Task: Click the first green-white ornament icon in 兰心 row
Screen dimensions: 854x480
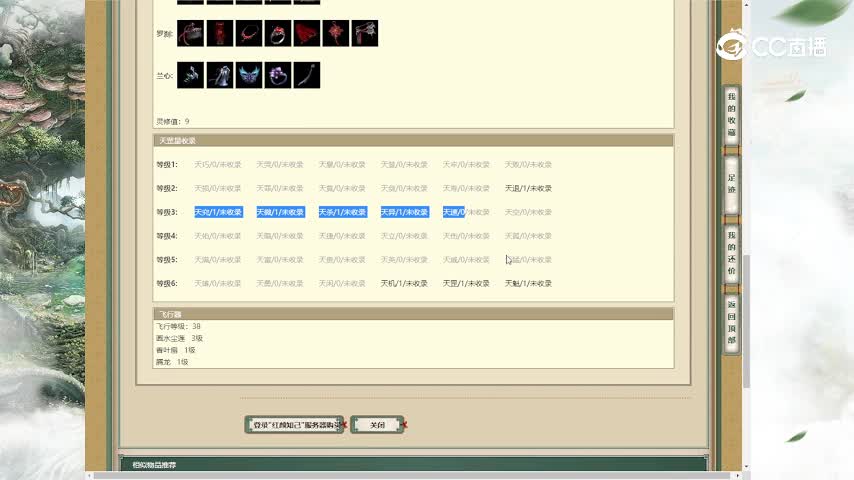Action: 191,75
